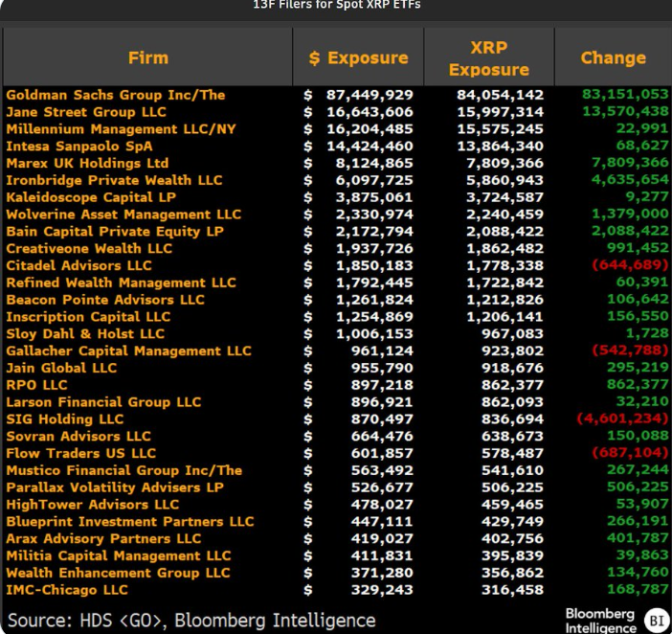Viewport: 672px width, 634px height.
Task: Click Sovran Advisors LLC firm name
Action: [x=78, y=437]
